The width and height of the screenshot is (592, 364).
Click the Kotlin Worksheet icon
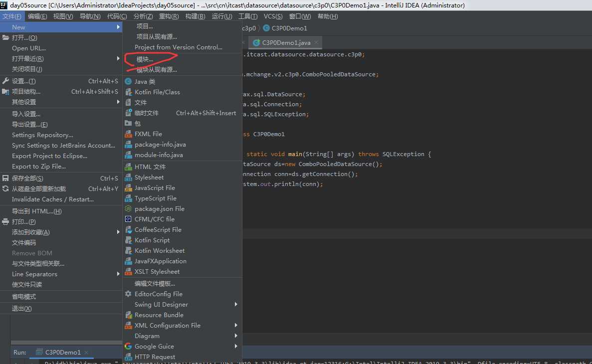click(128, 251)
